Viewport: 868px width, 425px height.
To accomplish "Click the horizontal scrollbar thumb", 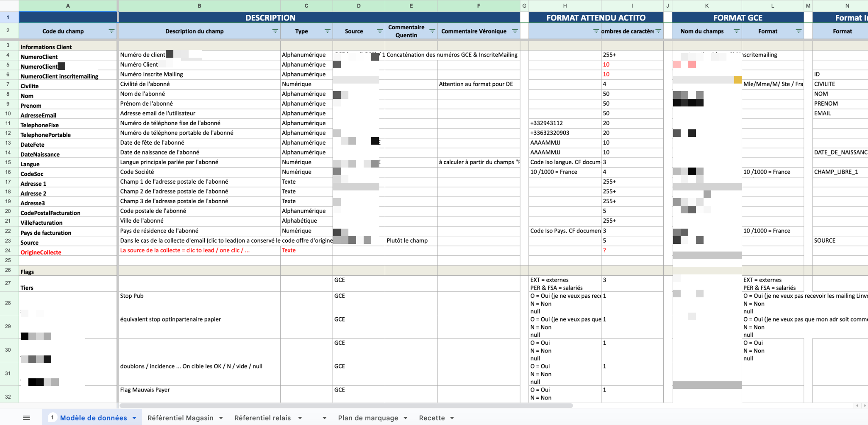I will [x=346, y=406].
